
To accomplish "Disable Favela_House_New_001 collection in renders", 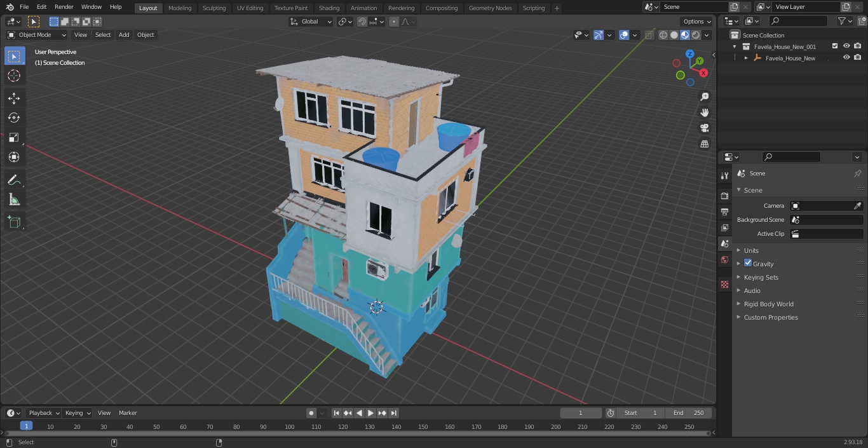I will [x=858, y=46].
